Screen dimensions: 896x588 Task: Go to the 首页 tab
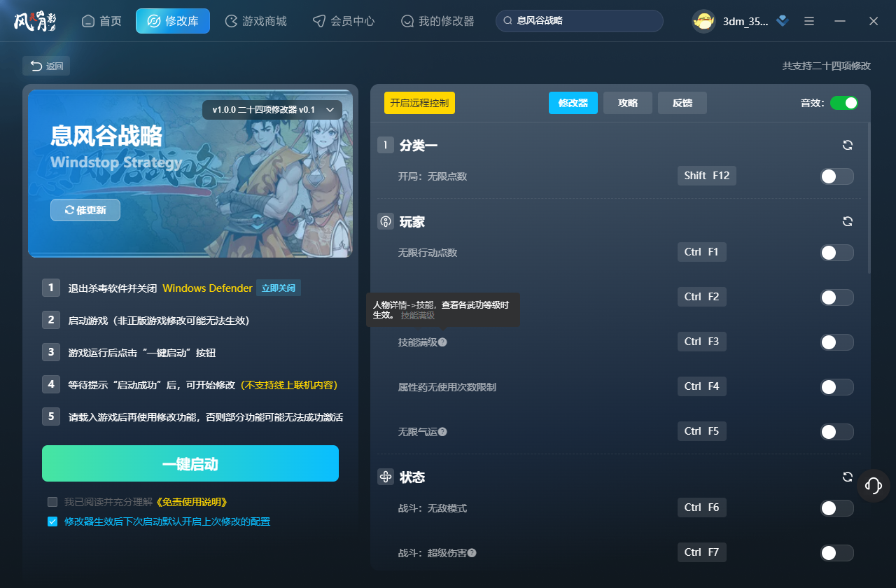tap(102, 21)
